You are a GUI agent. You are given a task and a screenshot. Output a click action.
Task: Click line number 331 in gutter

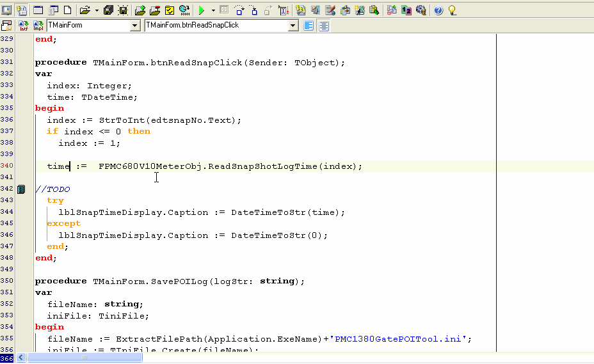click(7, 62)
